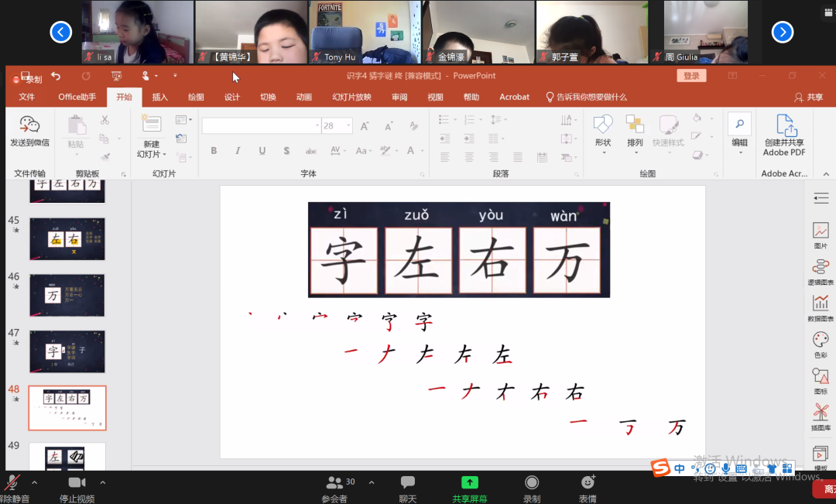Screen dimensions: 836x504
Task: Open the 数据图表 chart panel on the right
Action: pyautogui.click(x=821, y=302)
